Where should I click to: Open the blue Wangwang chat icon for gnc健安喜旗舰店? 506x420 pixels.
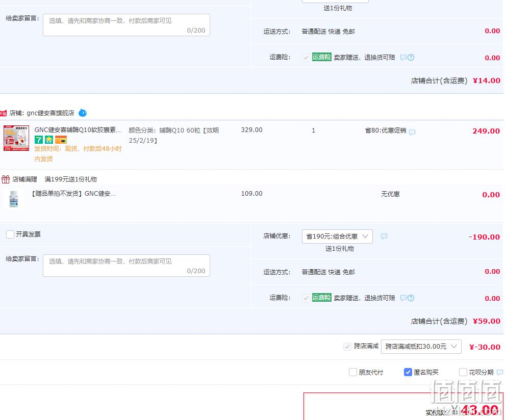tap(83, 113)
